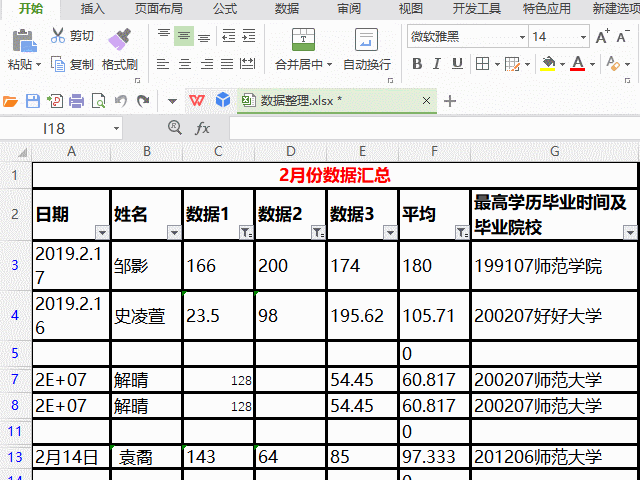Open active filter on 数据1 column
This screenshot has height=480, width=640.
(246, 233)
